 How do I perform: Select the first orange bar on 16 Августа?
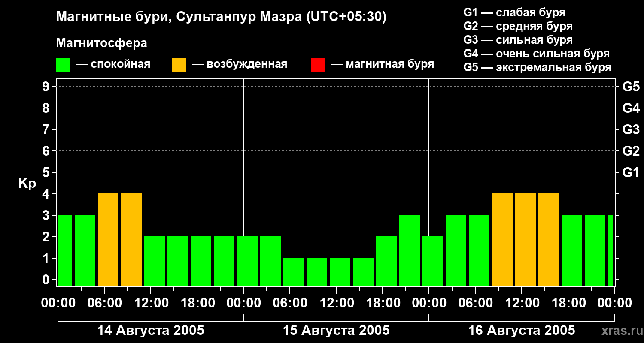pyautogui.click(x=502, y=240)
